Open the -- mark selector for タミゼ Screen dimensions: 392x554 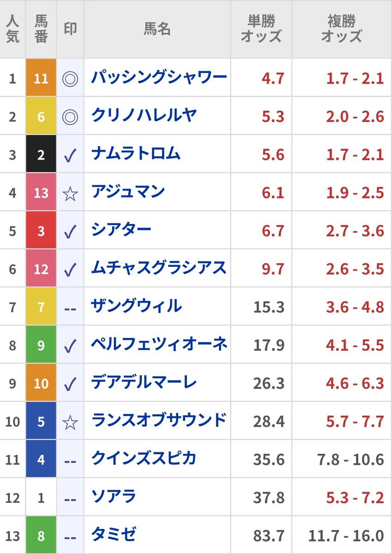70,536
